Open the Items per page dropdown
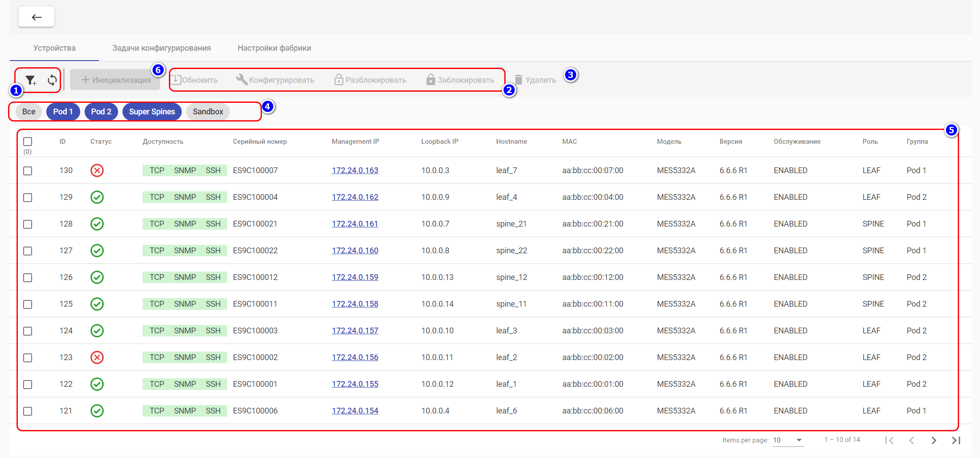This screenshot has width=980, height=458. 788,440
